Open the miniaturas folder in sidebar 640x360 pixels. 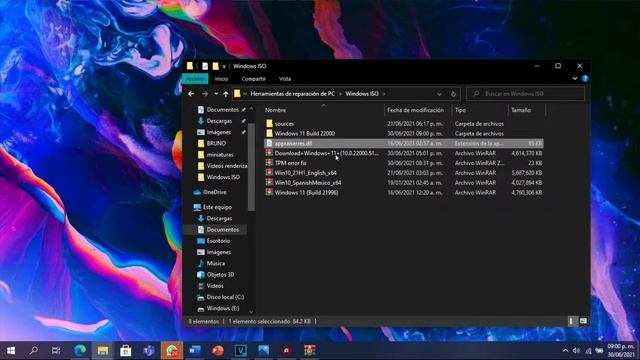point(220,155)
